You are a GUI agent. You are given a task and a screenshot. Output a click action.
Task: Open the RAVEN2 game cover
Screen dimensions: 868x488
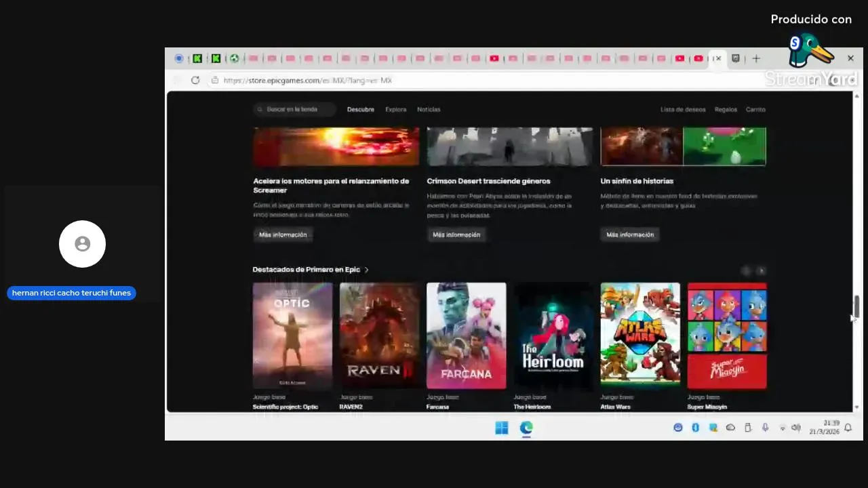(379, 335)
